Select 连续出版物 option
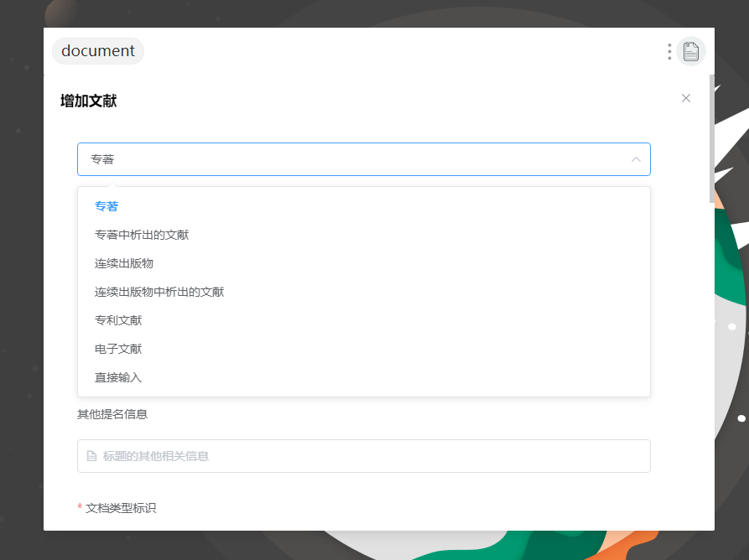 (363, 263)
